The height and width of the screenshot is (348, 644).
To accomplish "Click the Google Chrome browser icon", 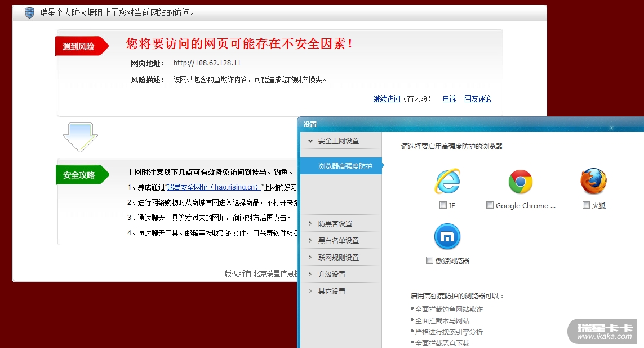I will 521,182.
